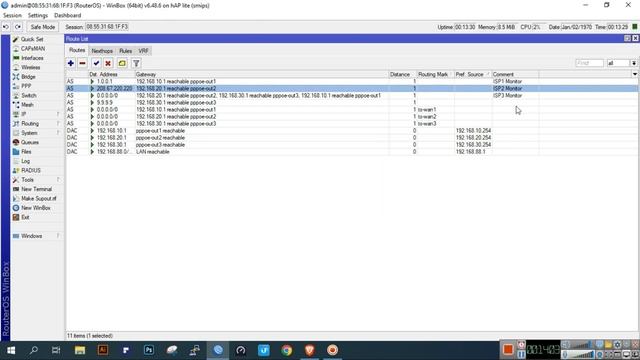
Task: Sort by Distance column header
Action: point(402,74)
